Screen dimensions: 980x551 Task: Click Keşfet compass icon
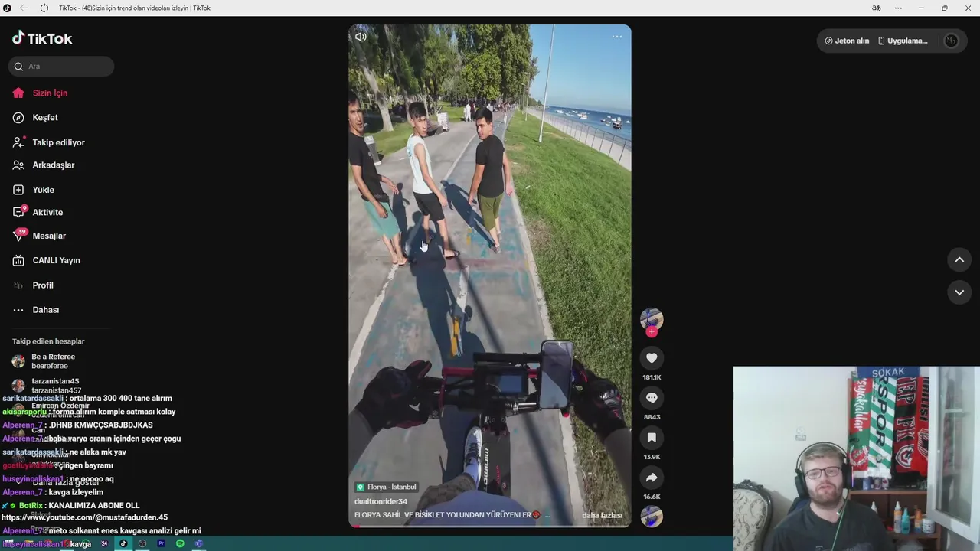click(x=18, y=117)
